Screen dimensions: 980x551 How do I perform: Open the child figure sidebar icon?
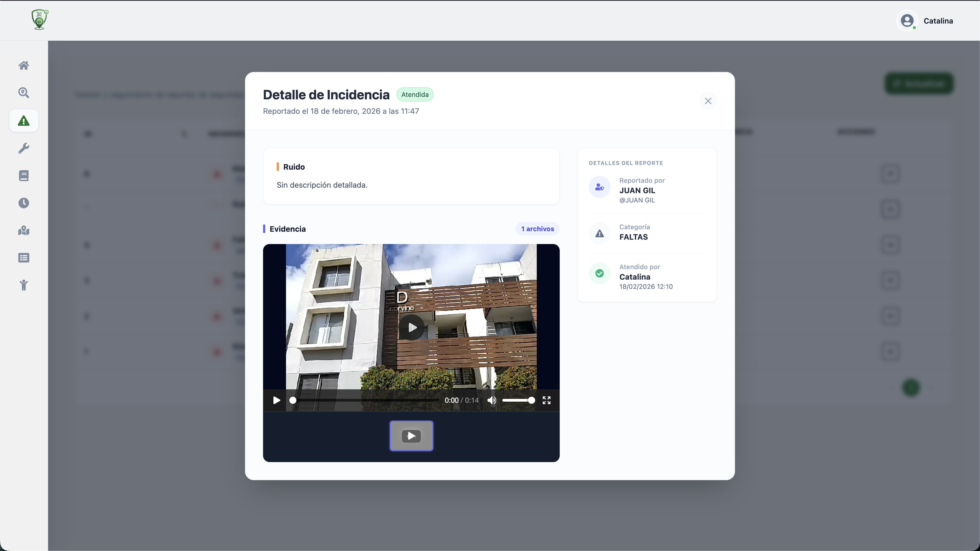coord(24,285)
